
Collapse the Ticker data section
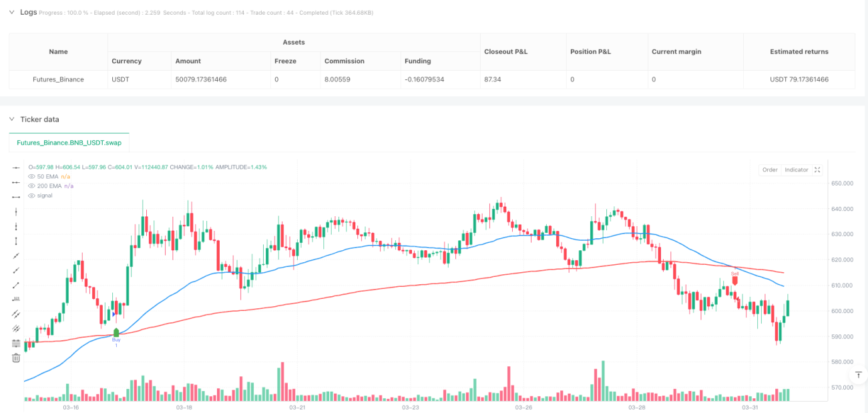click(x=11, y=119)
